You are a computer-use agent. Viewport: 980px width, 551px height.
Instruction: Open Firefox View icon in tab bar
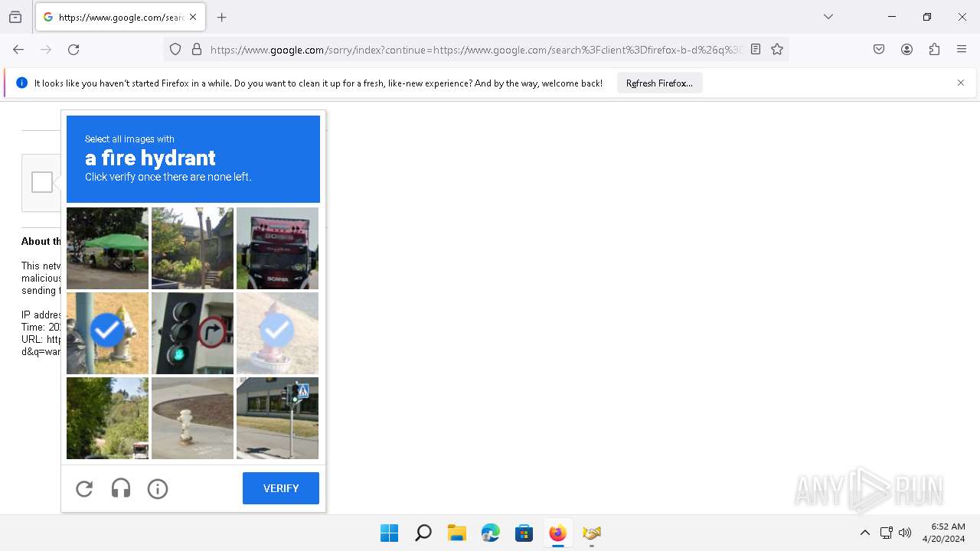15,17
